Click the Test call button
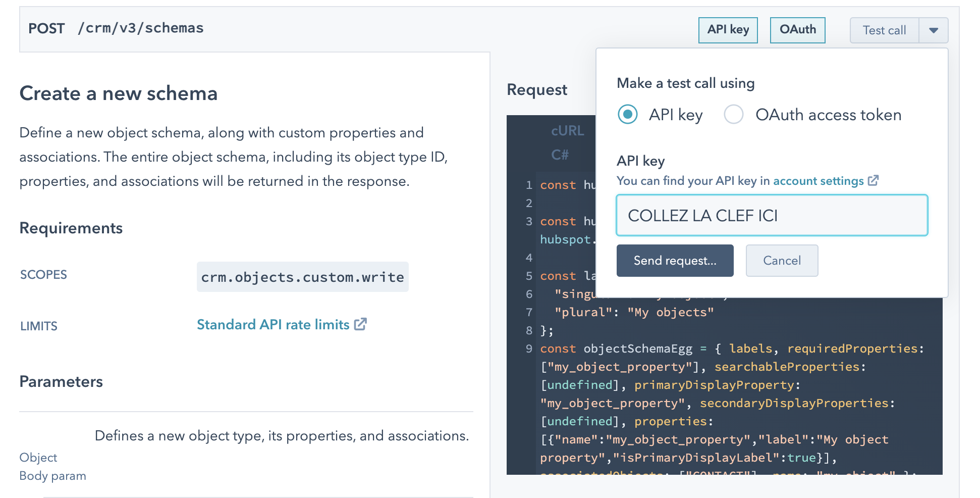 coord(884,30)
